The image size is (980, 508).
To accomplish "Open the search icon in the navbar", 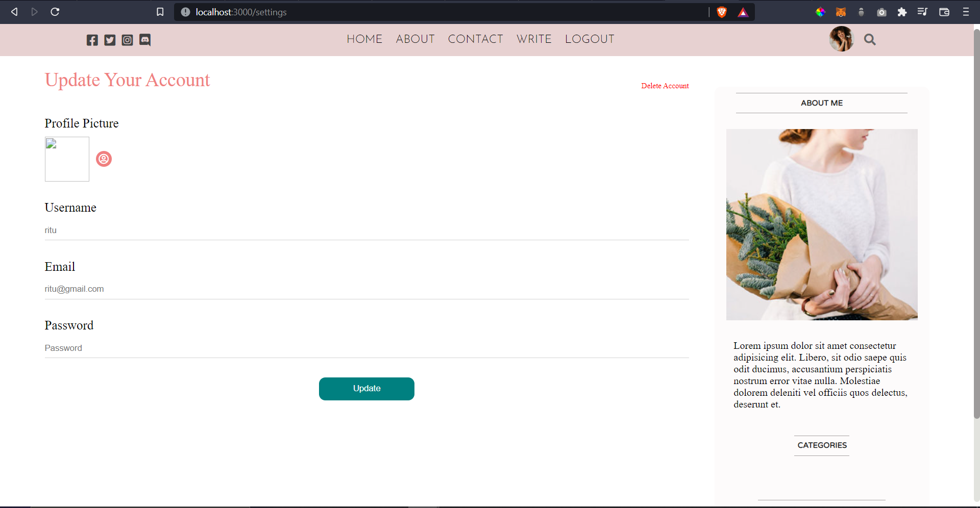I will click(x=870, y=39).
